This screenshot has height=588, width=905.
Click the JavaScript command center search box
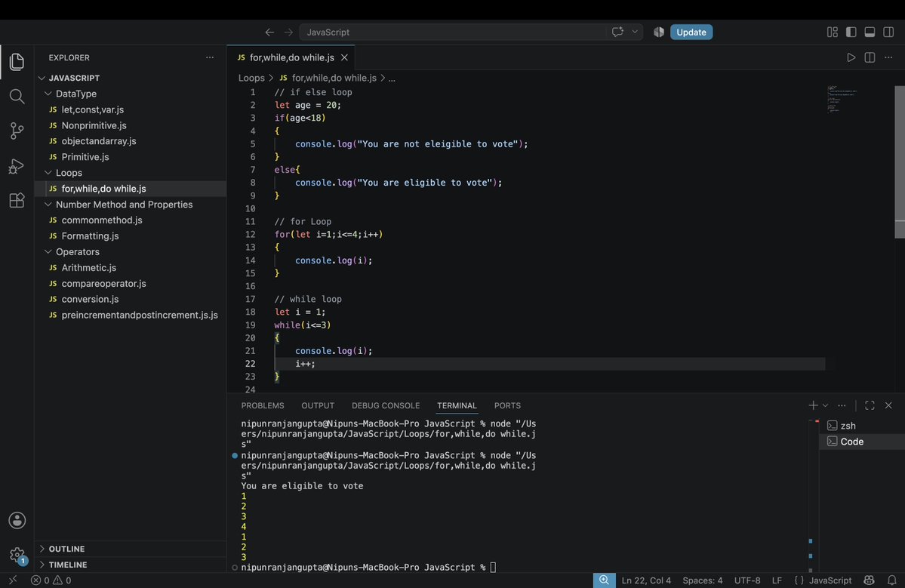tap(471, 32)
